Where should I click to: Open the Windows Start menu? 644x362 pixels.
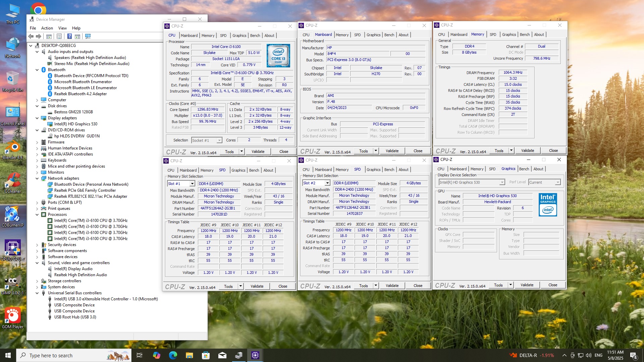[x=8, y=355]
